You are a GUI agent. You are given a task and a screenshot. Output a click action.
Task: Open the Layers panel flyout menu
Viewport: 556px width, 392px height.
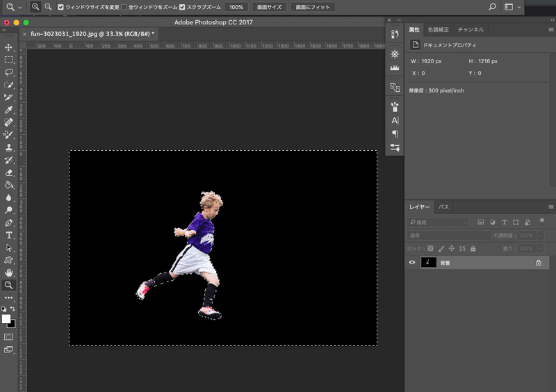point(551,207)
